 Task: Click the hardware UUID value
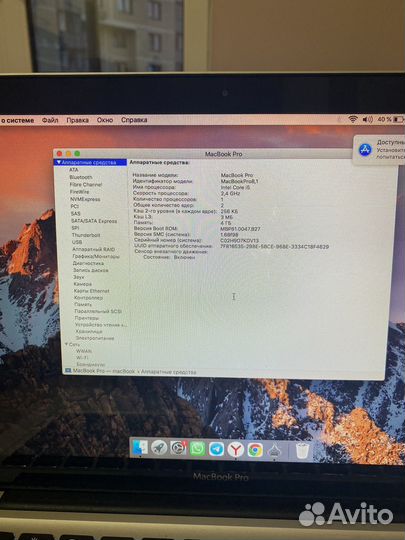point(274,247)
